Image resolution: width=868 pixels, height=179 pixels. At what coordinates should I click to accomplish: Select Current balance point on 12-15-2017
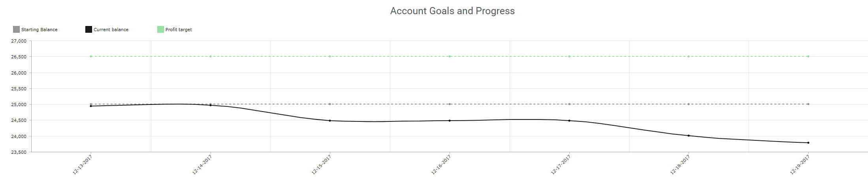[330, 121]
